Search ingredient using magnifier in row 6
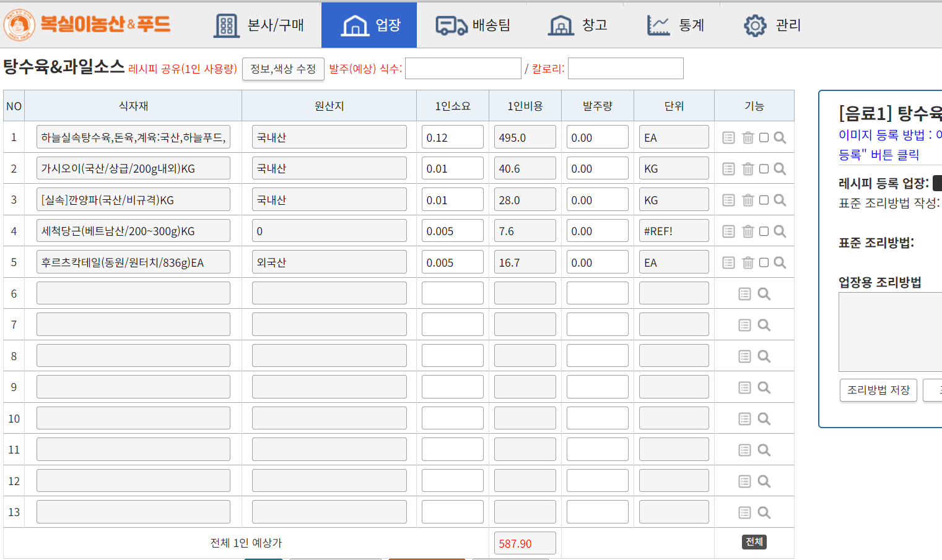The height and width of the screenshot is (560, 942). [764, 294]
